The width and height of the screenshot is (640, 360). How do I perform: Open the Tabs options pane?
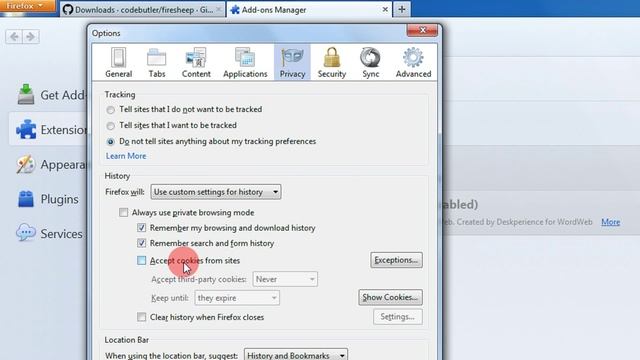pos(157,62)
